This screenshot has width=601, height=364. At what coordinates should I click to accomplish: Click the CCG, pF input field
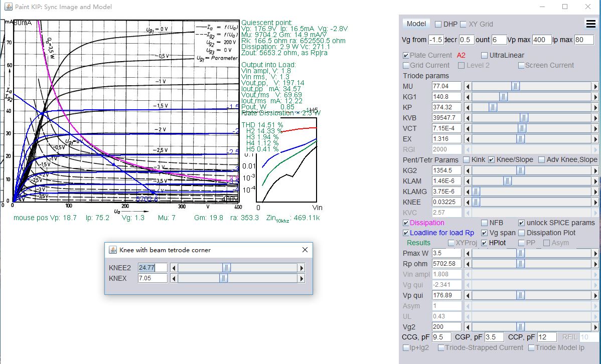(x=441, y=337)
